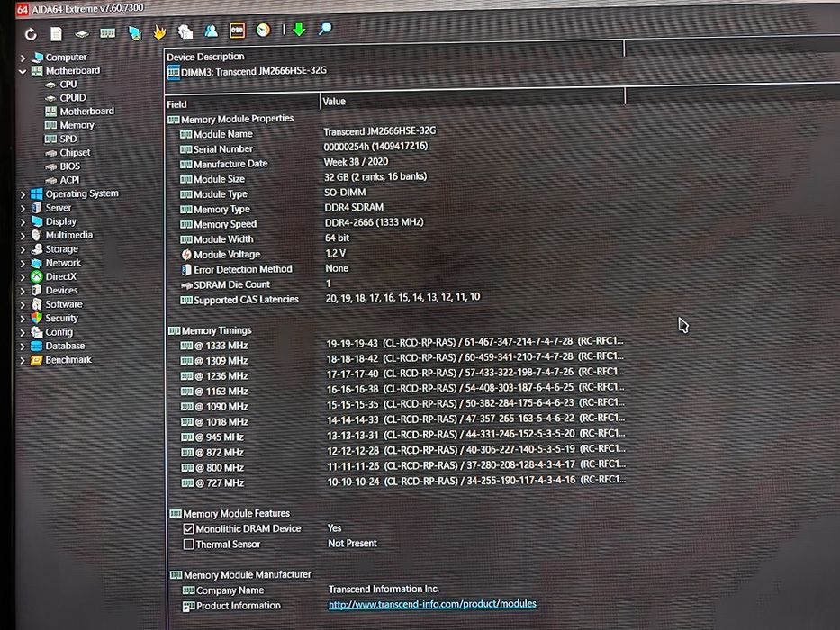Click the round clock toolbar icon

coord(263,30)
